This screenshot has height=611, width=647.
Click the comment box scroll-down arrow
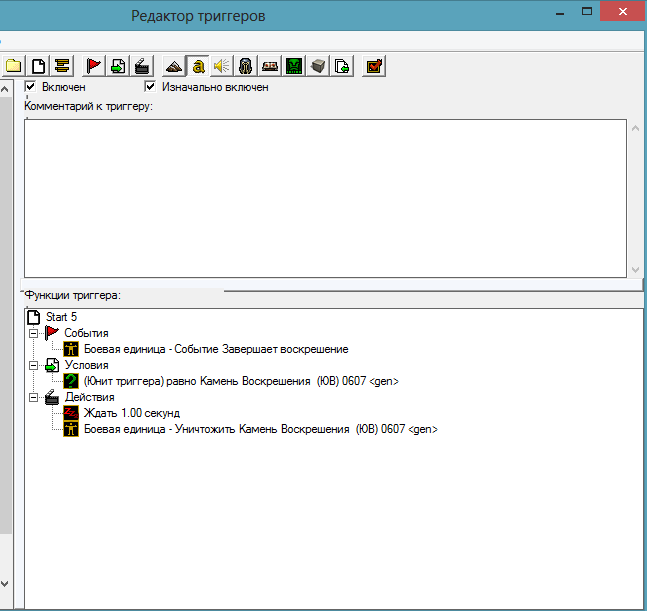(x=635, y=270)
